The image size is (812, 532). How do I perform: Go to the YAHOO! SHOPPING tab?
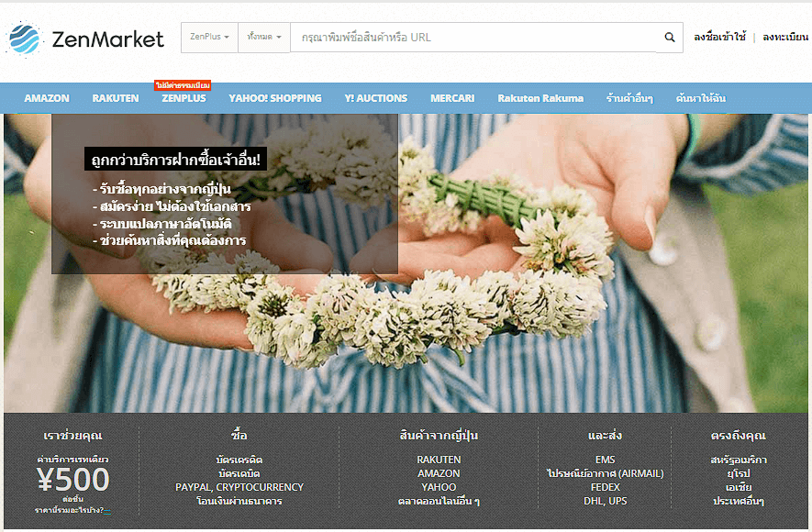pyautogui.click(x=275, y=98)
